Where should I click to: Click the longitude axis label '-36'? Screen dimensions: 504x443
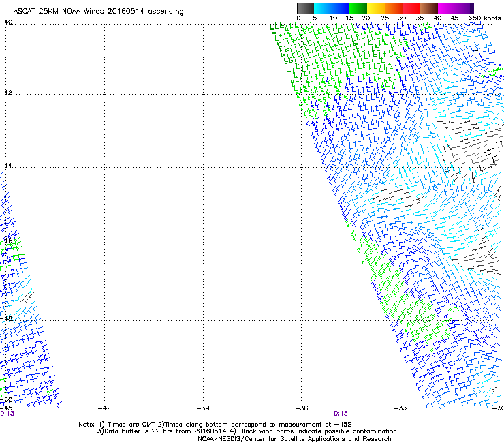coord(302,408)
